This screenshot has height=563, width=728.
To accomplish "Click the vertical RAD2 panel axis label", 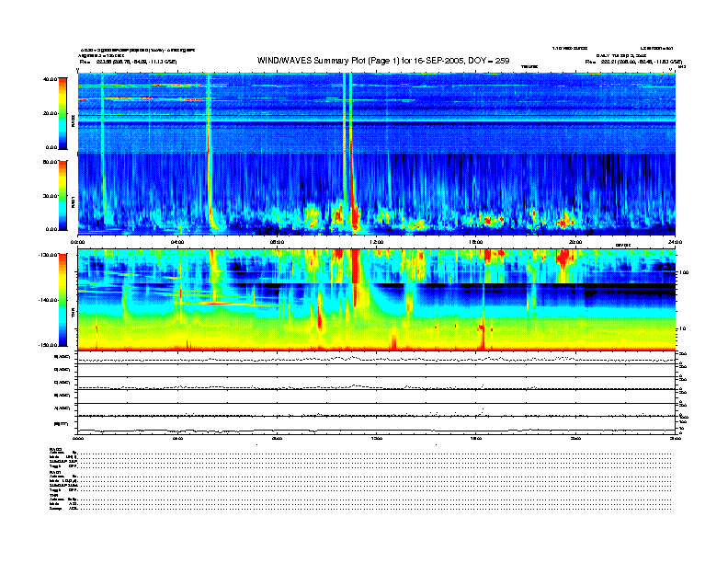I will (x=73, y=121).
